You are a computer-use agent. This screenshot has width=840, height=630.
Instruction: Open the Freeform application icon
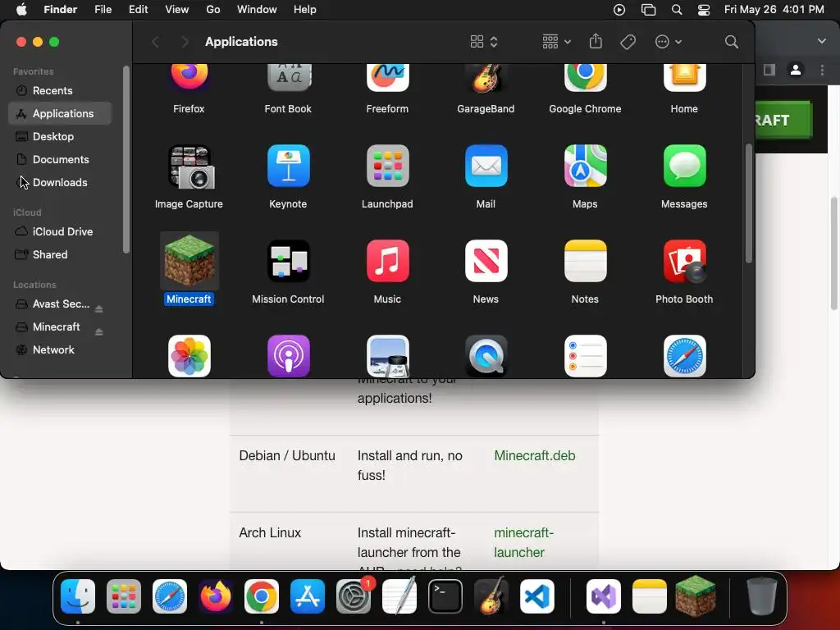[x=387, y=78]
